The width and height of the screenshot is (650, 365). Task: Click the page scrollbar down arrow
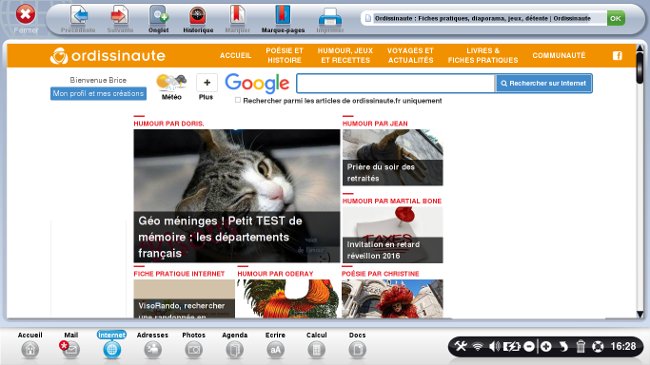click(640, 314)
